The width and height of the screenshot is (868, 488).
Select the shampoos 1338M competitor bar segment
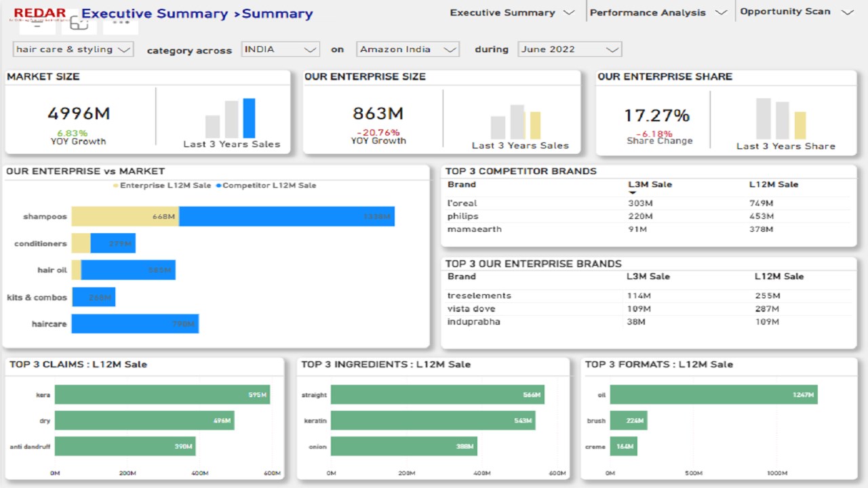point(287,217)
